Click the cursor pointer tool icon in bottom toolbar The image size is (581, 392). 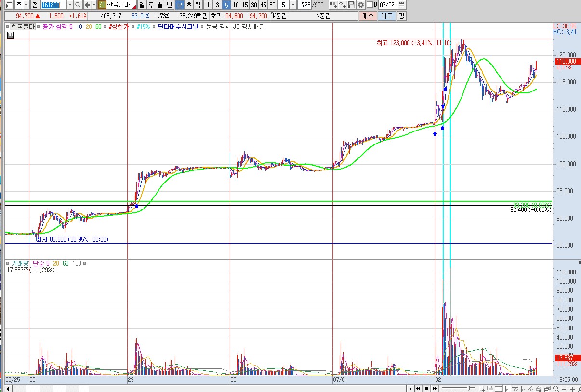point(507,388)
